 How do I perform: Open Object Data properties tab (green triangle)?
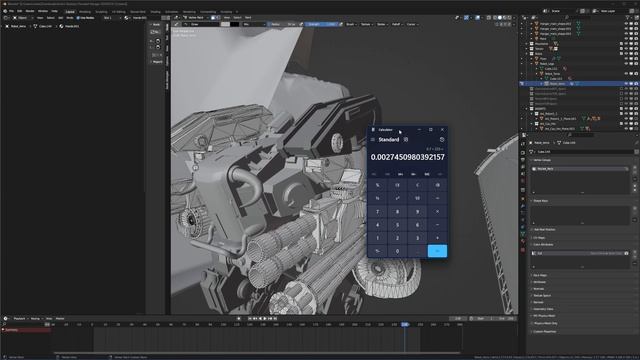[523, 234]
